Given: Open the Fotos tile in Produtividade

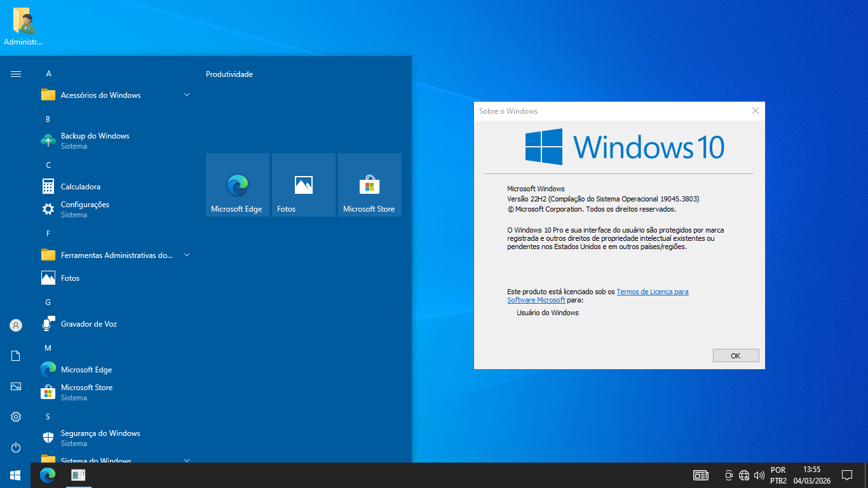Looking at the screenshot, I should pos(303,185).
